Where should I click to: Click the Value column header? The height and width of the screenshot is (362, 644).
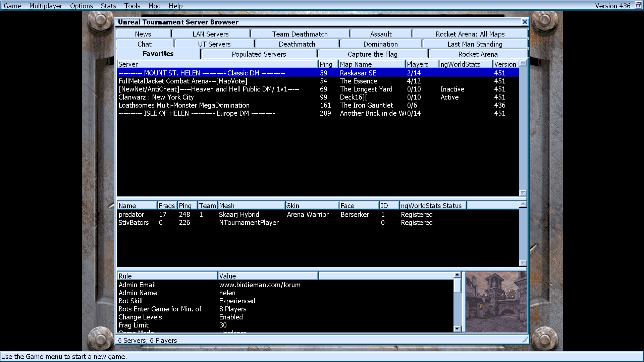268,276
